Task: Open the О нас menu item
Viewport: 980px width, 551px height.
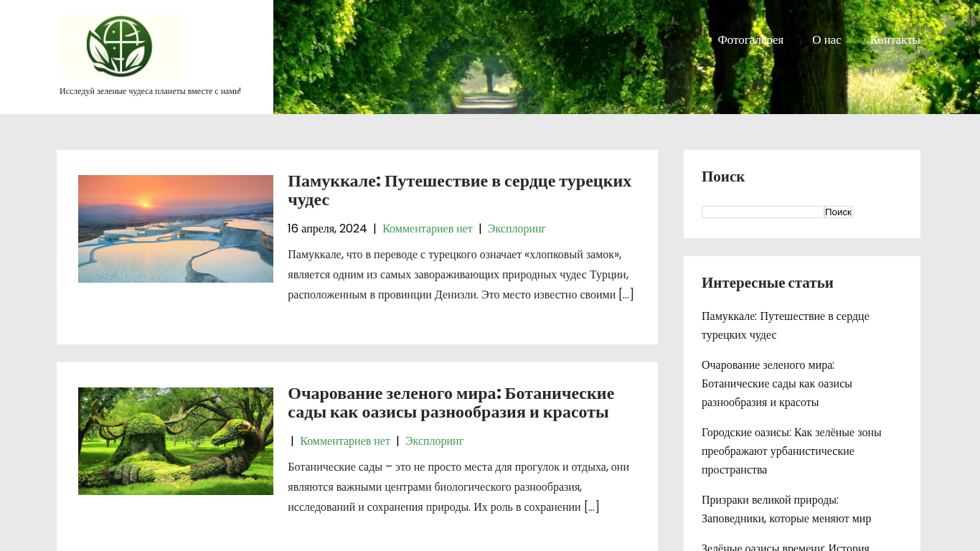Action: point(826,39)
